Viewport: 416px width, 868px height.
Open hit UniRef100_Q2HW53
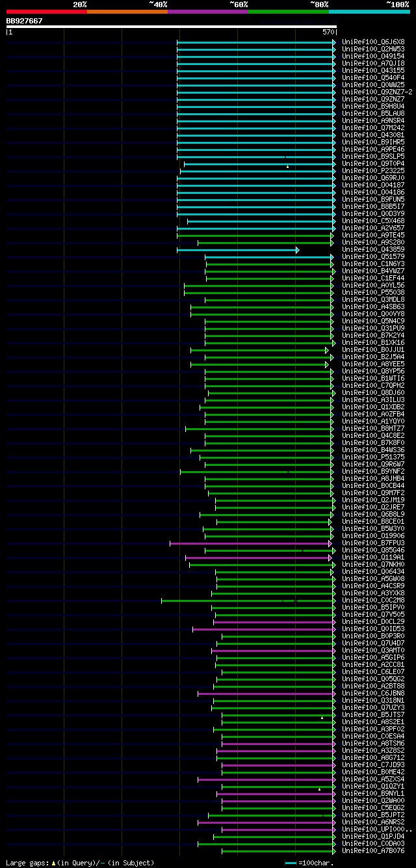point(373,49)
